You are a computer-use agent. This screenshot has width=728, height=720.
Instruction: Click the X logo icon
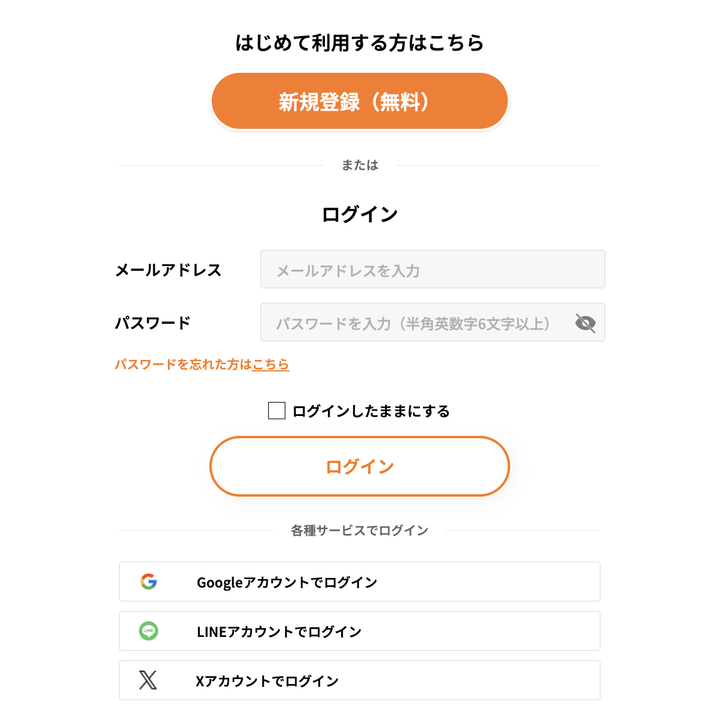pyautogui.click(x=148, y=680)
